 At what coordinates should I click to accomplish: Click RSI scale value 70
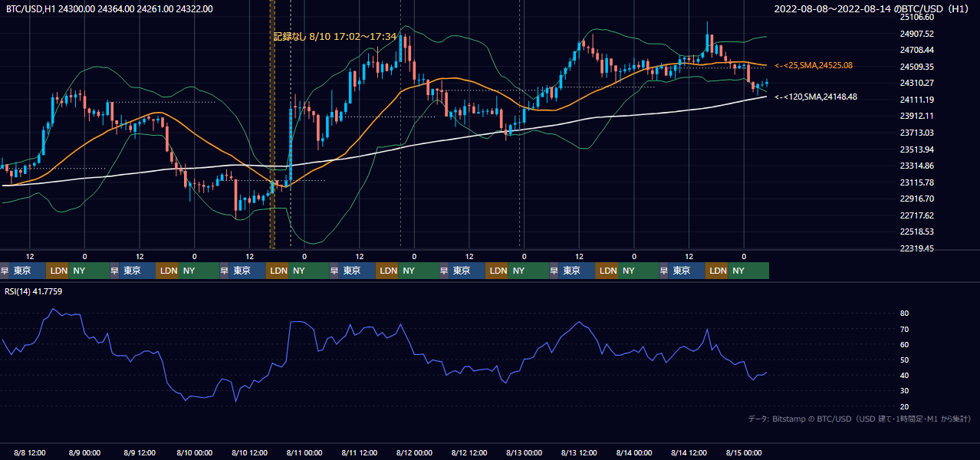[905, 329]
